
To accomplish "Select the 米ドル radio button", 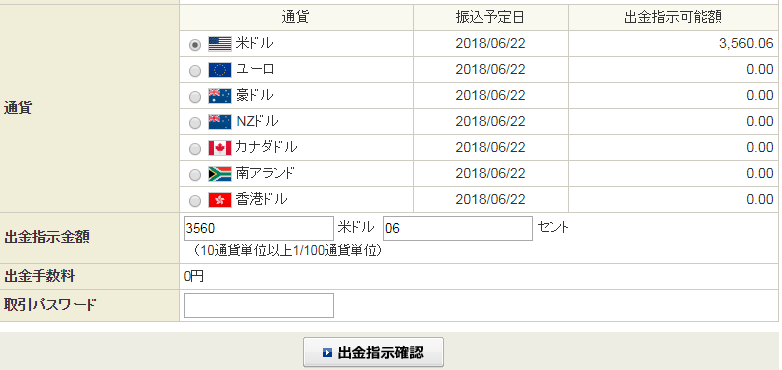I will pyautogui.click(x=195, y=45).
